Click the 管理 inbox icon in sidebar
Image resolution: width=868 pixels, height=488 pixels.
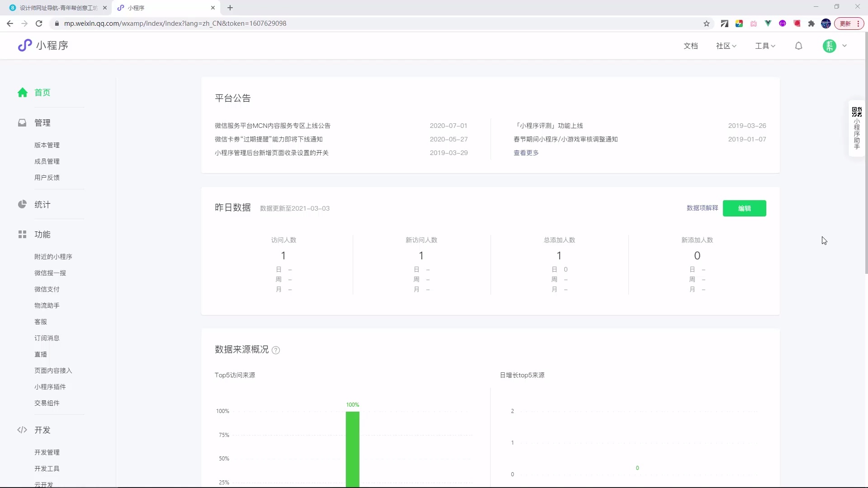pyautogui.click(x=22, y=122)
